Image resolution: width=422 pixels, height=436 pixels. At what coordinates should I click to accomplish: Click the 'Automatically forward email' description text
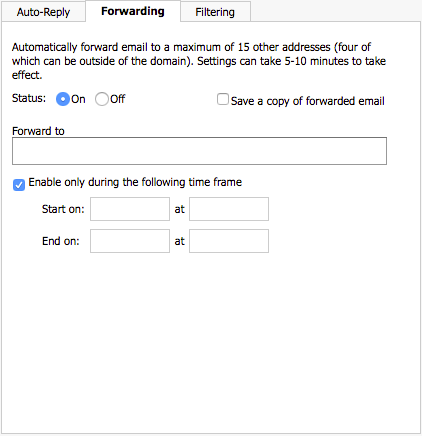tap(199, 61)
